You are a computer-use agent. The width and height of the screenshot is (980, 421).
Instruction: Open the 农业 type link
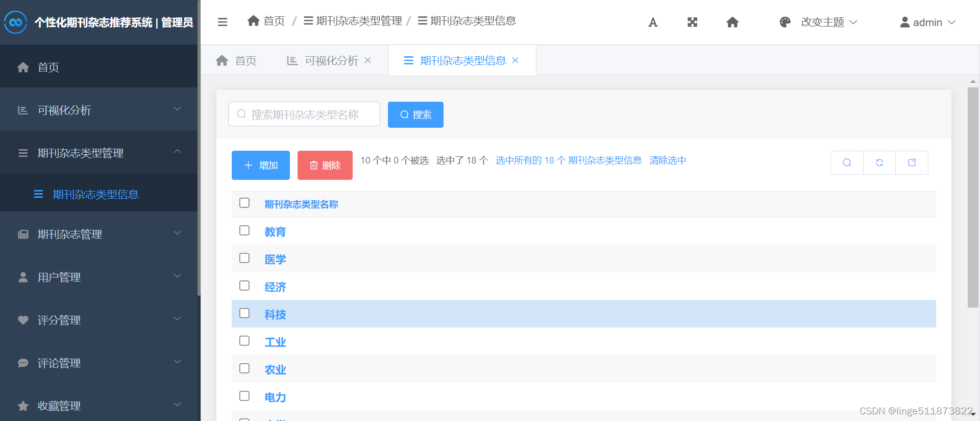275,370
